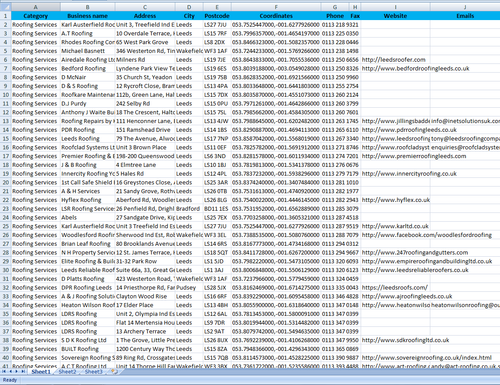Screen dimensions: 500x385
Task: Click the Insert Worksheet icon after Sheet3
Action: pyautogui.click(x=114, y=371)
